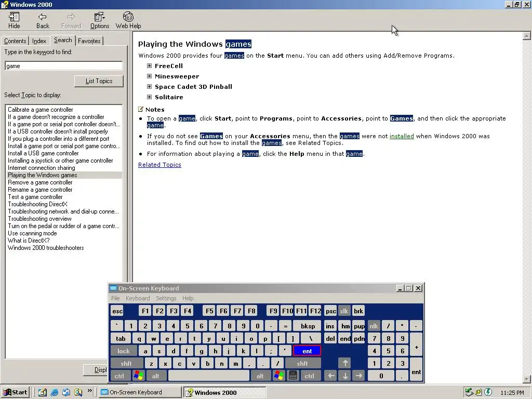Click the application menu key icon
Screen dimensions: 532x399
(x=293, y=376)
